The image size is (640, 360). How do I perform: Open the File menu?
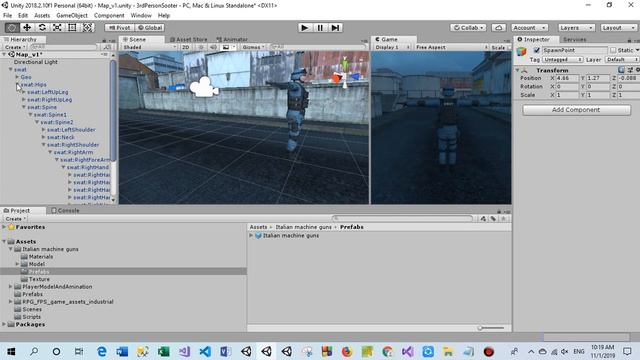coord(7,16)
